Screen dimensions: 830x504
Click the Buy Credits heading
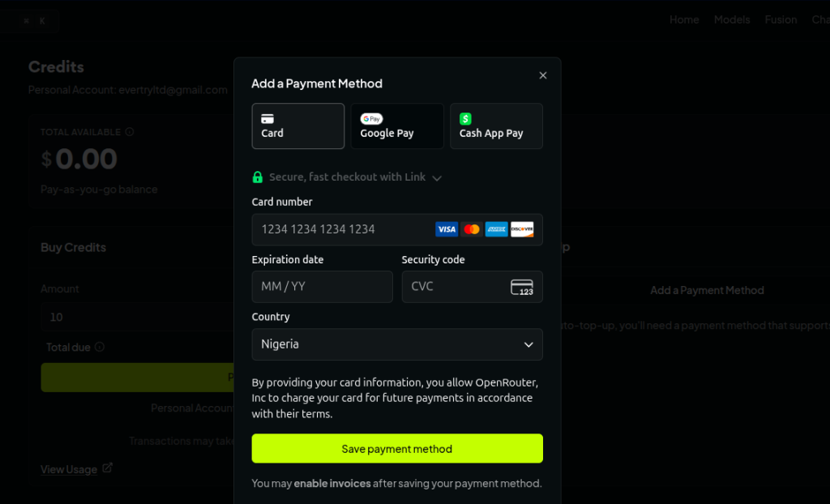click(x=73, y=247)
